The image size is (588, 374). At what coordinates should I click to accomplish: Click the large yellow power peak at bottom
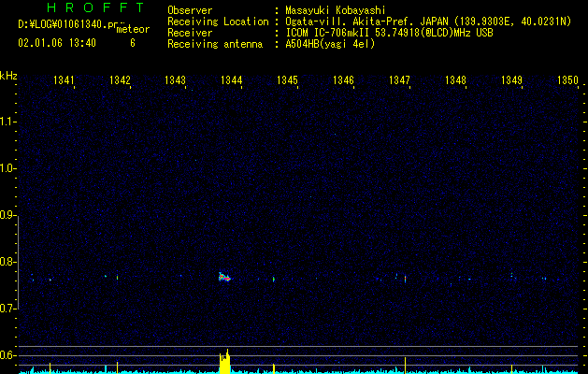click(x=224, y=362)
